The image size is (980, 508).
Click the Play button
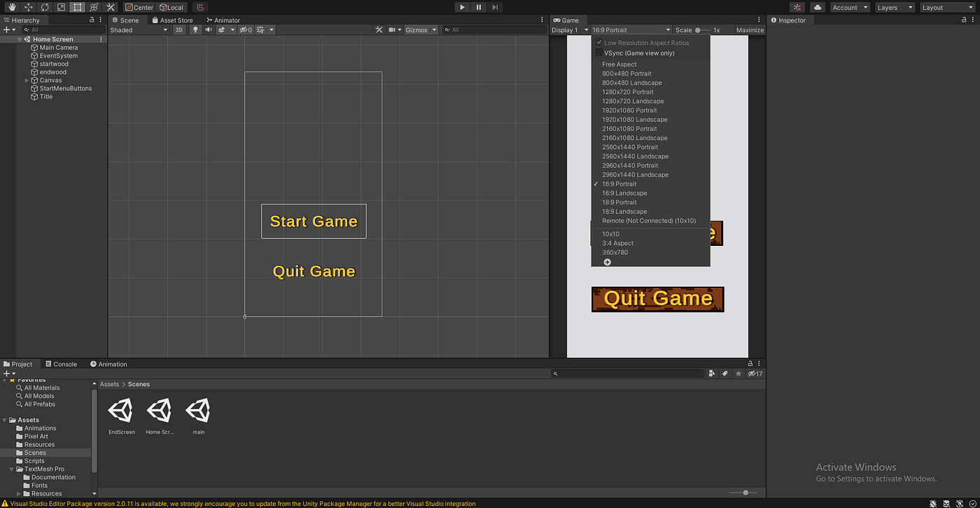tap(462, 7)
